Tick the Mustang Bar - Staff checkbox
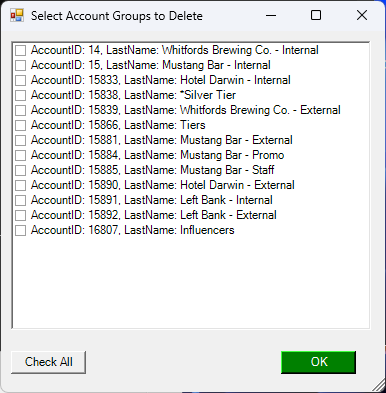The image size is (386, 393). (20, 170)
